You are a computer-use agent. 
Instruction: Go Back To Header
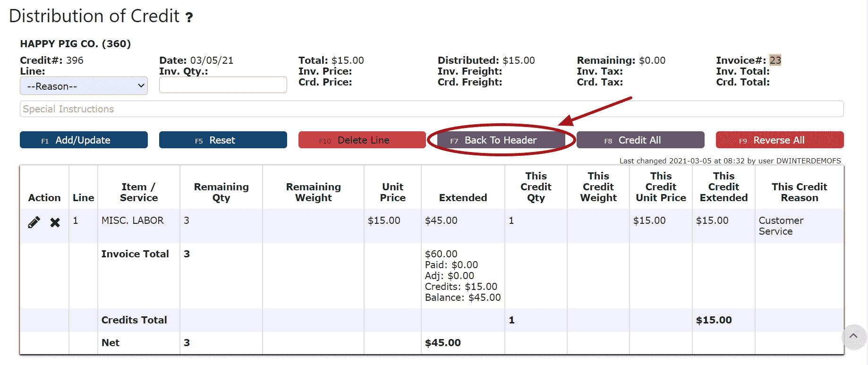[501, 140]
